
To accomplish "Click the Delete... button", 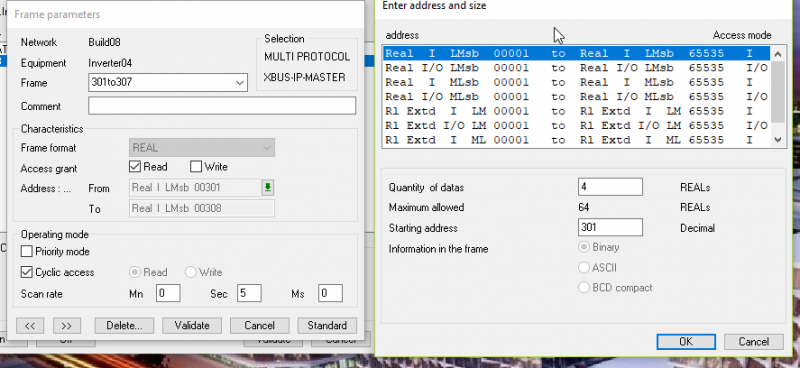I will click(123, 326).
